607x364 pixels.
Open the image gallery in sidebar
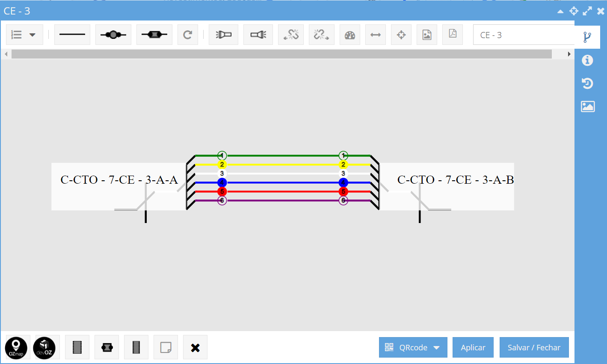[x=588, y=106]
